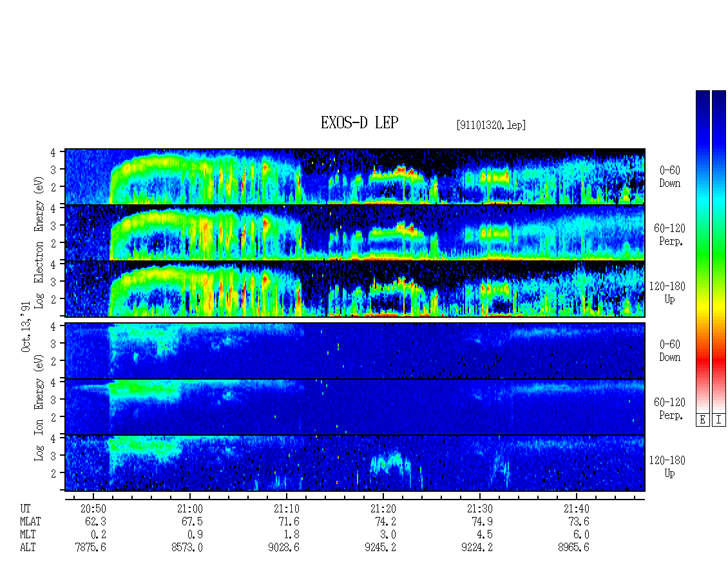Click the 20:50 time tick label

pyautogui.click(x=93, y=509)
